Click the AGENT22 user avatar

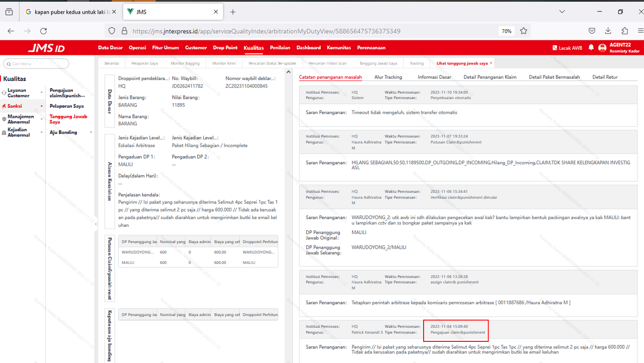(x=602, y=48)
